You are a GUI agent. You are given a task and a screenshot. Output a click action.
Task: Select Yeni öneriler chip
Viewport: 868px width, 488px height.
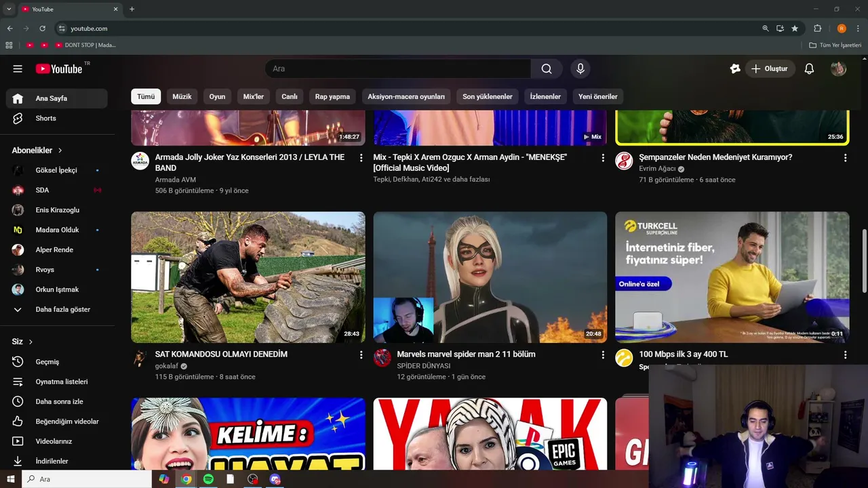598,96
